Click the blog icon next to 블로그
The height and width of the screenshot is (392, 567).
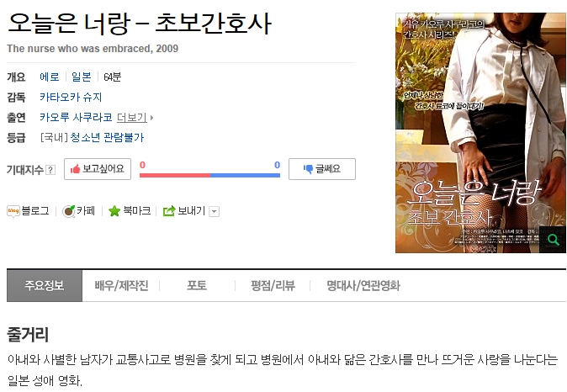pyautogui.click(x=13, y=211)
